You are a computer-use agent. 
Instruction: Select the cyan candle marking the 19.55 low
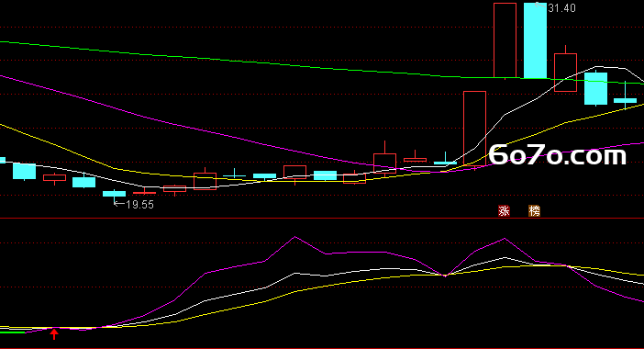tap(114, 195)
